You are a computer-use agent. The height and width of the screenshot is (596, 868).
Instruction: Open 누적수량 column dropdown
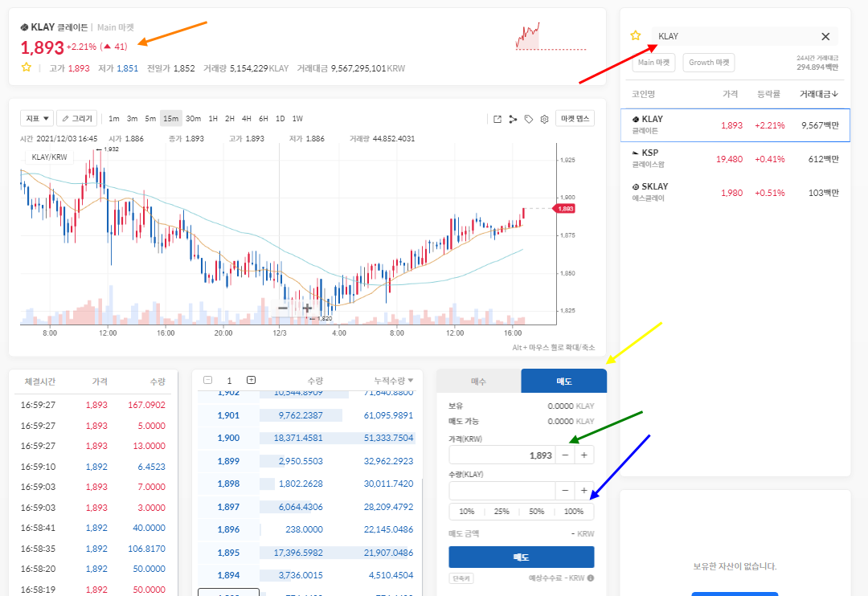click(394, 381)
